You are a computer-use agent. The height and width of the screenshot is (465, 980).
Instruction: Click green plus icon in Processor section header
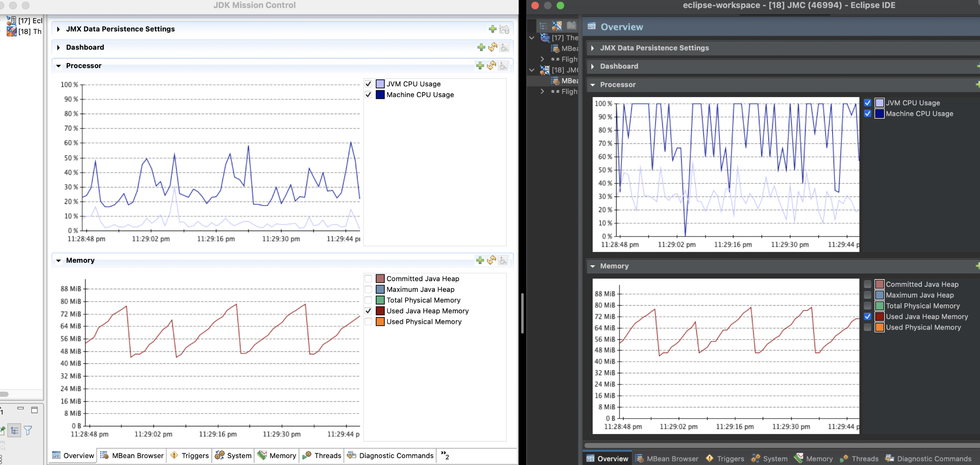(480, 66)
